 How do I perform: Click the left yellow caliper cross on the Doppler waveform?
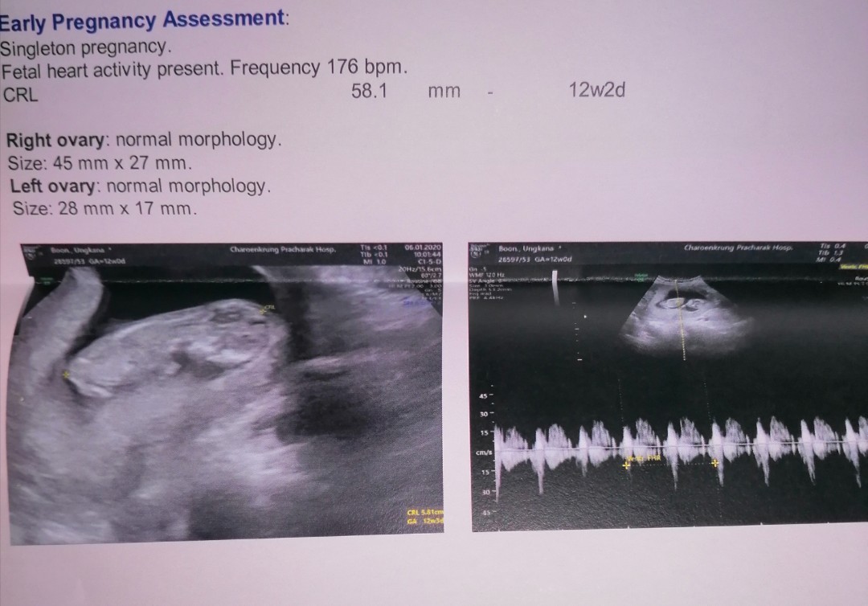tap(627, 465)
